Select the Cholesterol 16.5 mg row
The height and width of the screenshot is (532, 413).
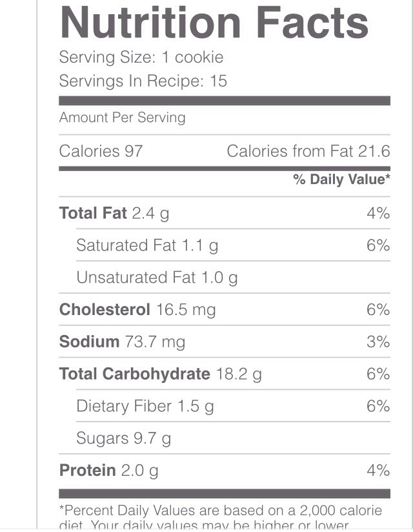pyautogui.click(x=225, y=309)
